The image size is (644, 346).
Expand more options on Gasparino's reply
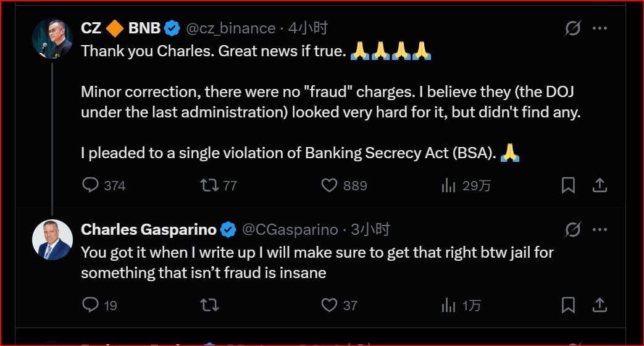[x=600, y=230]
